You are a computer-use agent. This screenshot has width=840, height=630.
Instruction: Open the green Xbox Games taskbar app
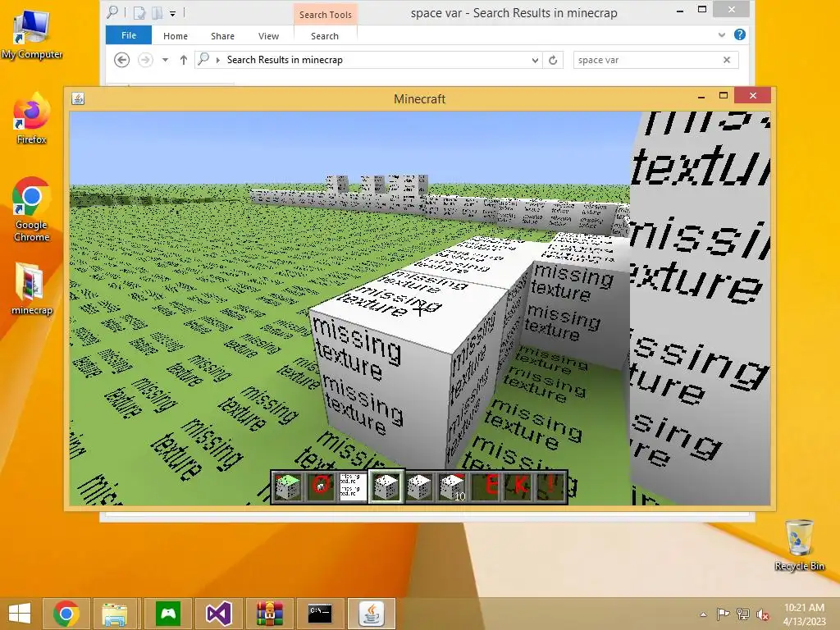[168, 614]
